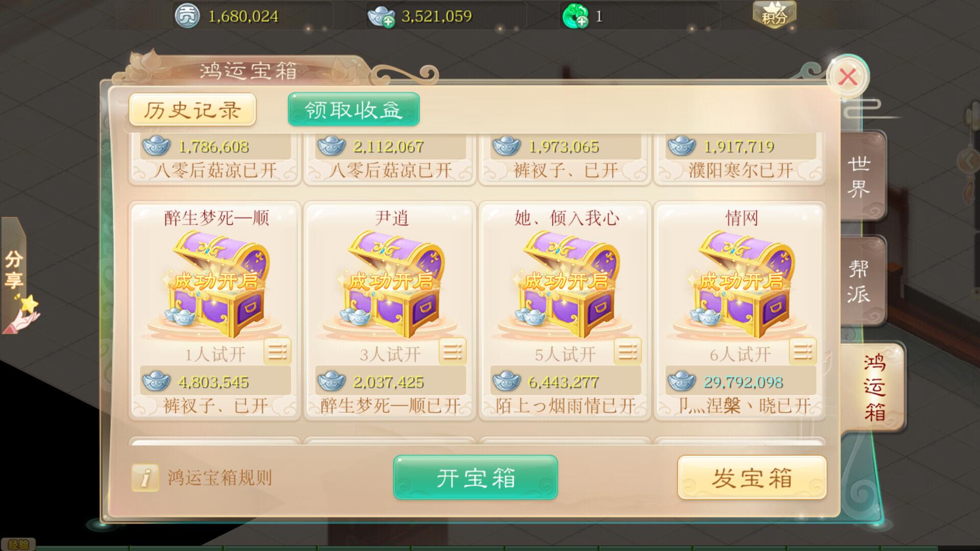Switch to the 世界 tab

(862, 176)
